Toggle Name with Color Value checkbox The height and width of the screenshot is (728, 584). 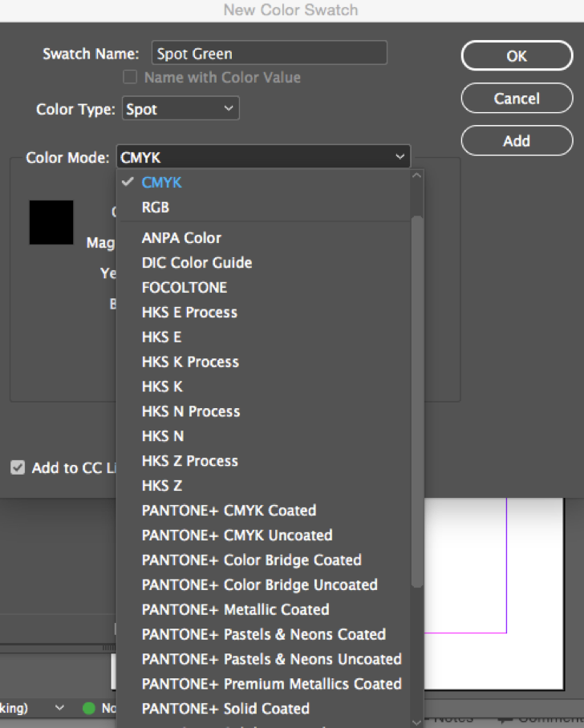130,77
